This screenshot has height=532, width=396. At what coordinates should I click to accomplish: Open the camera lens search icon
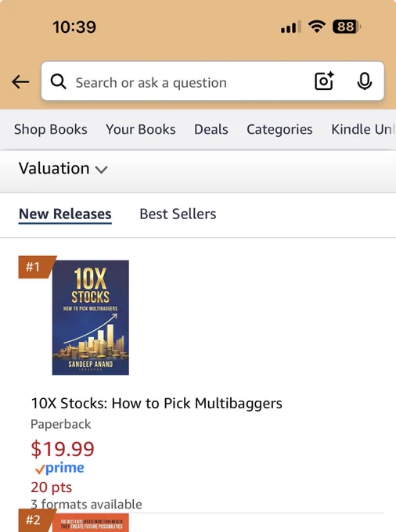coord(324,81)
